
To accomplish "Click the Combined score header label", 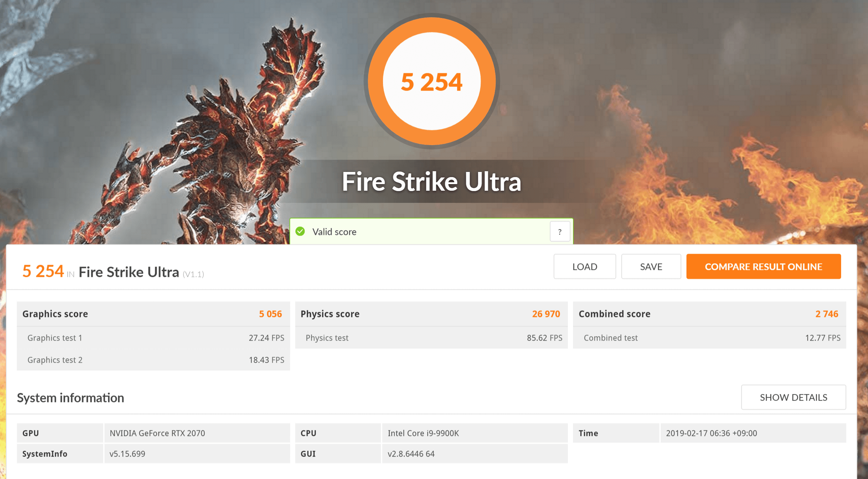I will [615, 314].
